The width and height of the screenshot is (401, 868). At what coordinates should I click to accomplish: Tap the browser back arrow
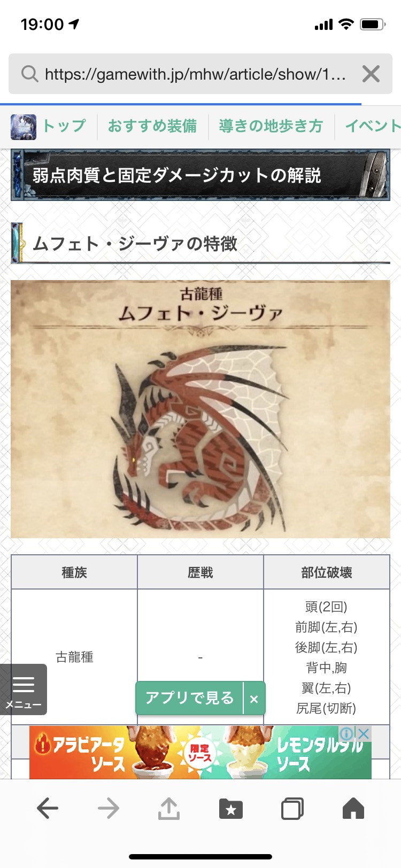coord(48,808)
